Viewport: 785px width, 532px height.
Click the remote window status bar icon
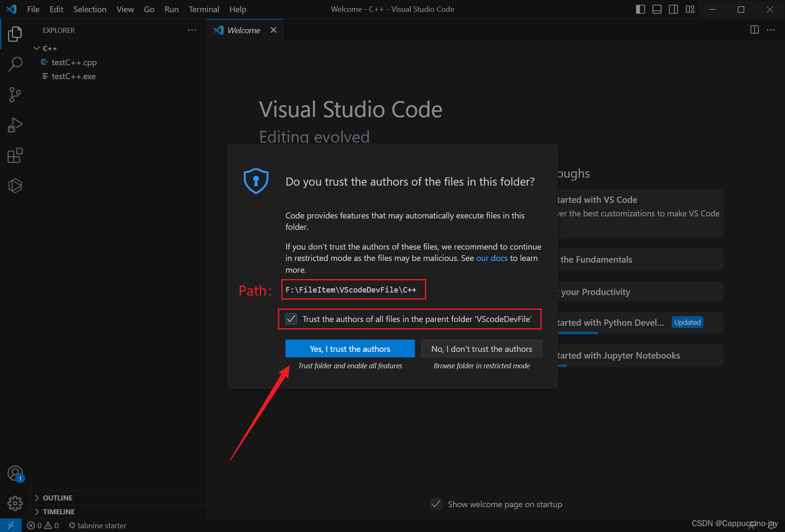[11, 525]
